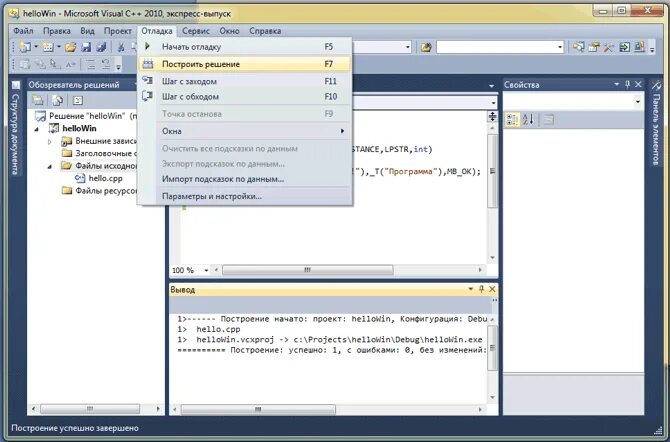The image size is (670, 442).
Task: Click View Code icon in Solution Explorer
Action: point(77,100)
